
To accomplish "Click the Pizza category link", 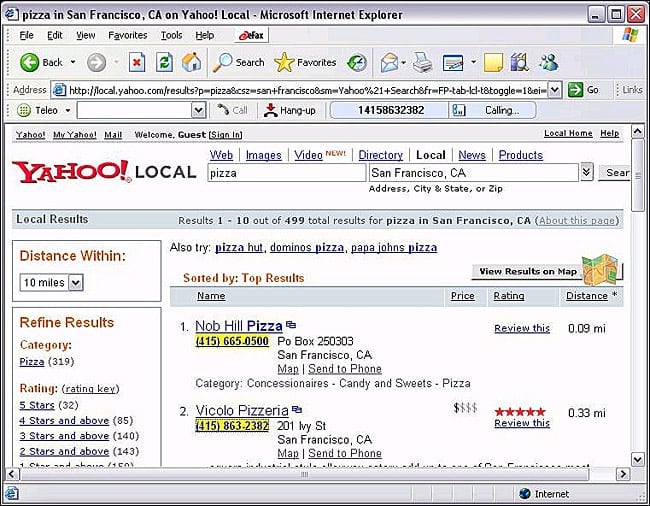I will pos(32,362).
